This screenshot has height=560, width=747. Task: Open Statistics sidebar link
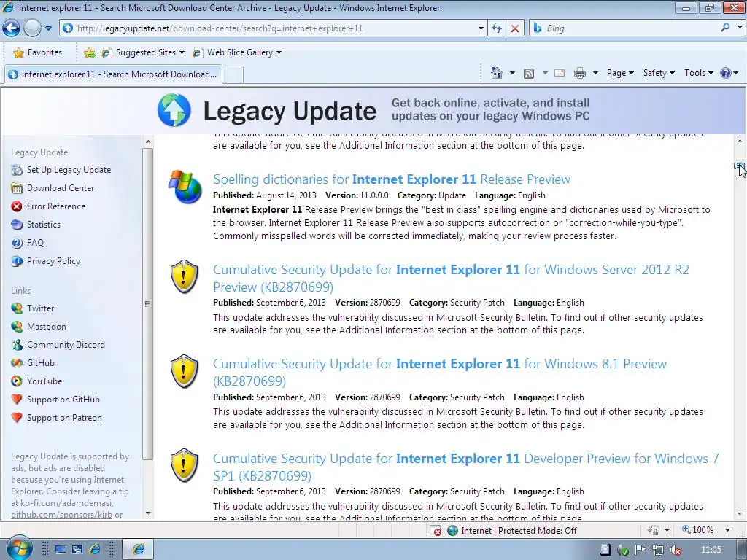tap(44, 225)
